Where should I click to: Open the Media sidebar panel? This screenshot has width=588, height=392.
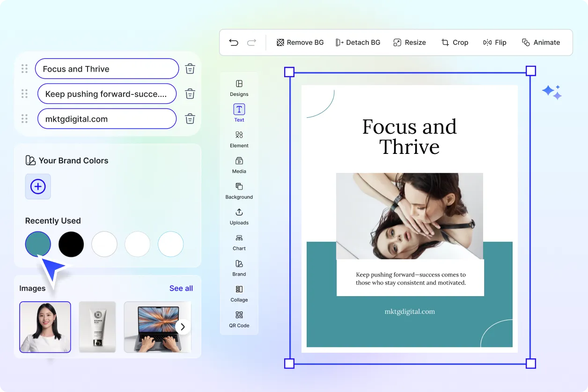coord(239,165)
